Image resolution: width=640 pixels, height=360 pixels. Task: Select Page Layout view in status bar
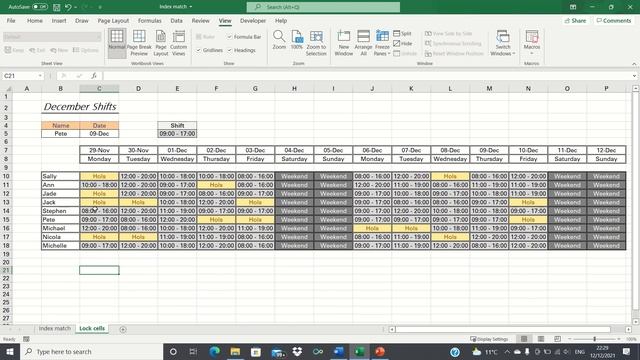click(x=541, y=339)
